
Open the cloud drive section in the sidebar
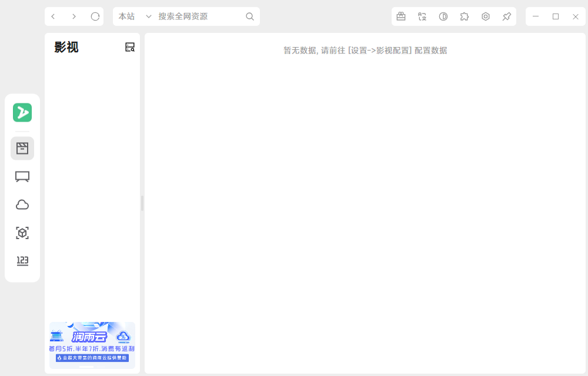pos(22,204)
